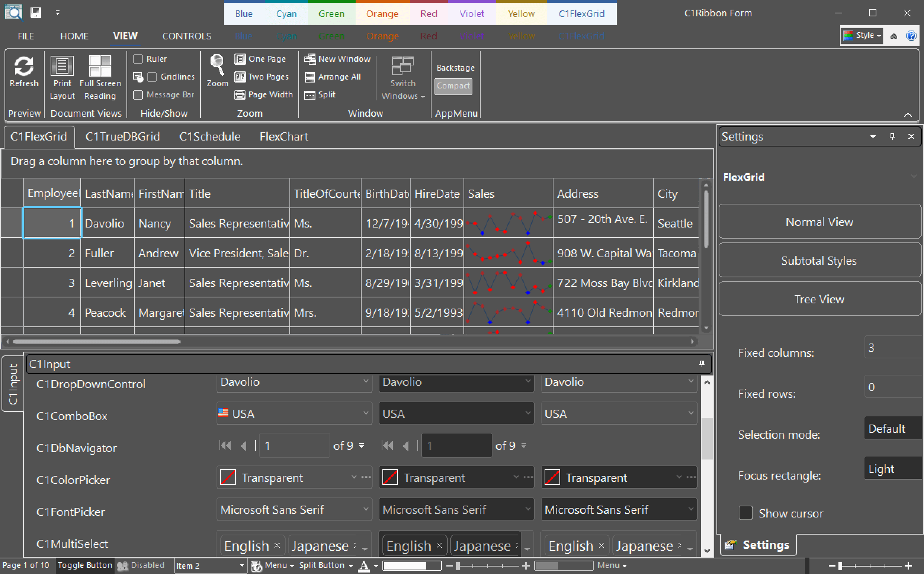Close the Settings panel
The width and height of the screenshot is (924, 574).
click(911, 136)
